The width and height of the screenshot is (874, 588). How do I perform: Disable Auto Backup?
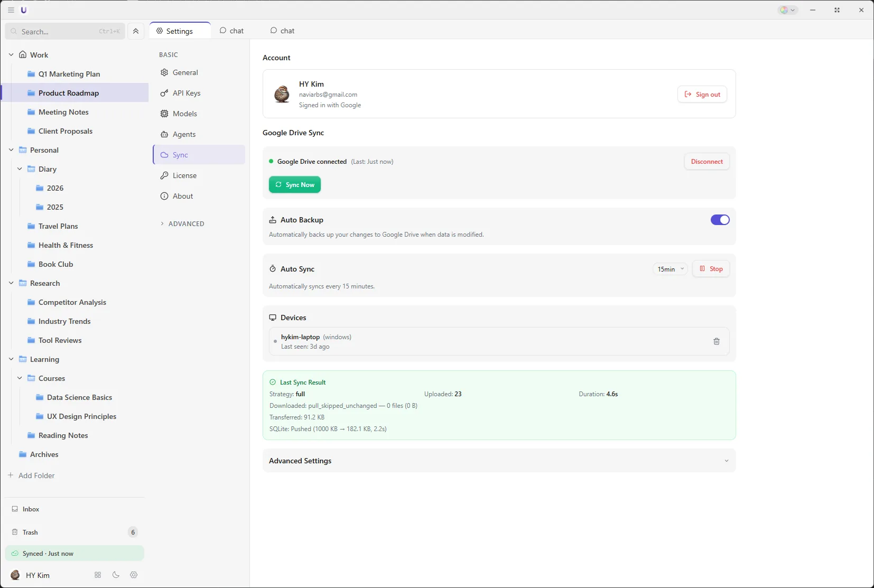720,220
